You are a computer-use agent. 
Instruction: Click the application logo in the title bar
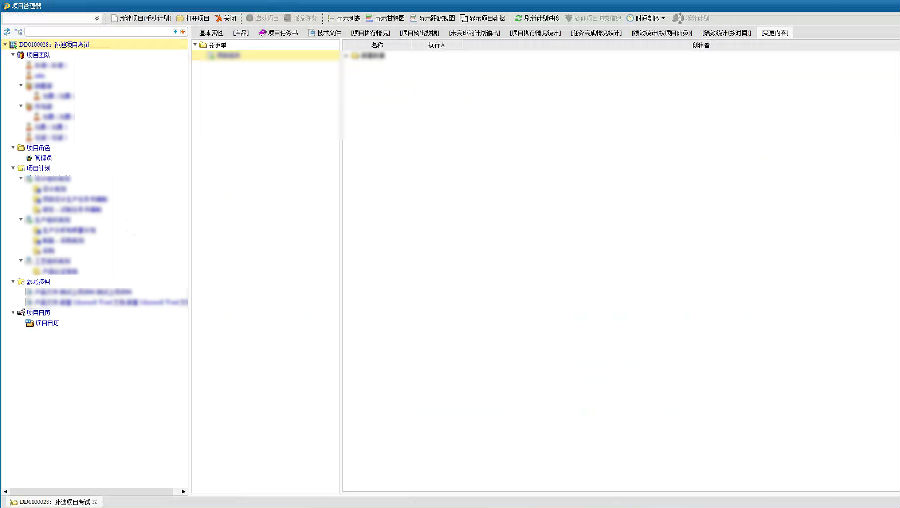click(x=6, y=6)
